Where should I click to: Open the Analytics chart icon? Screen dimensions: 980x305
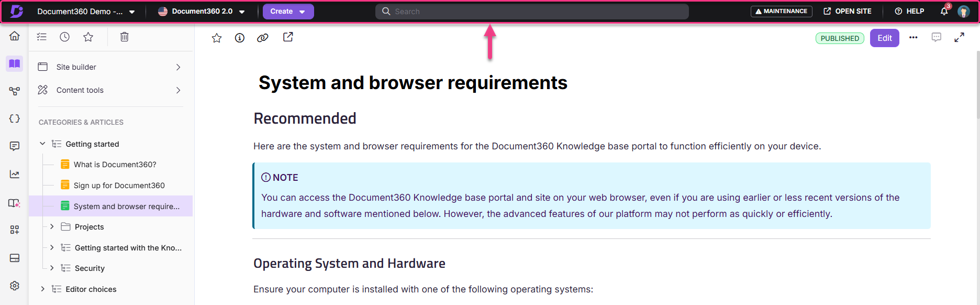click(15, 174)
